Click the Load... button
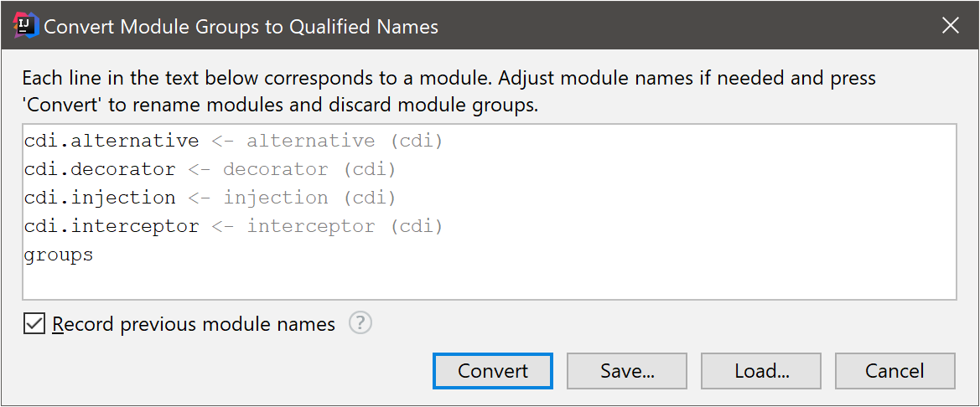 [761, 371]
